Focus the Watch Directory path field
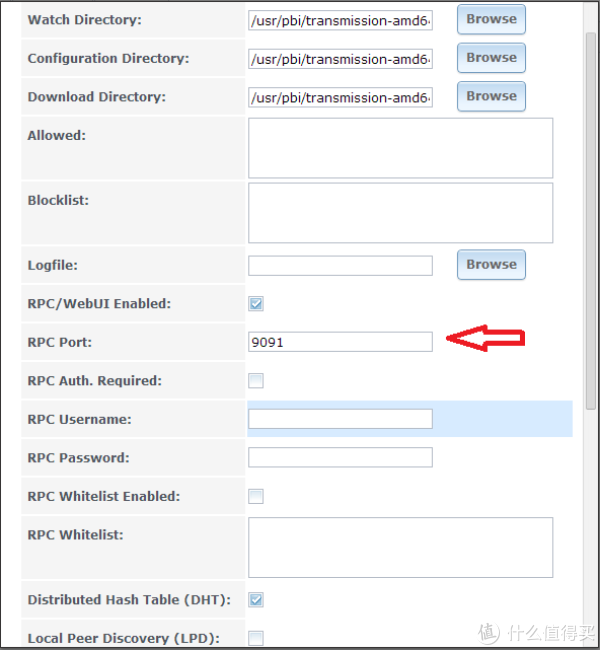 [340, 20]
